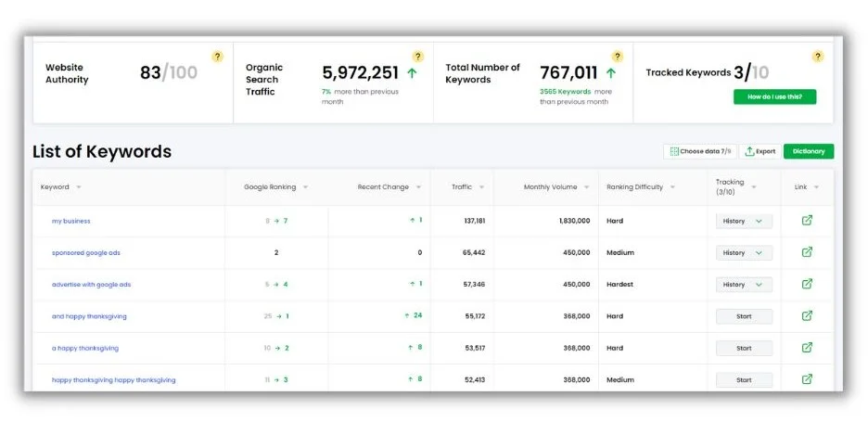Viewport: 868px width, 422px height.
Task: Start tracking 'and happy thanksgiving' keyword
Action: 744,316
